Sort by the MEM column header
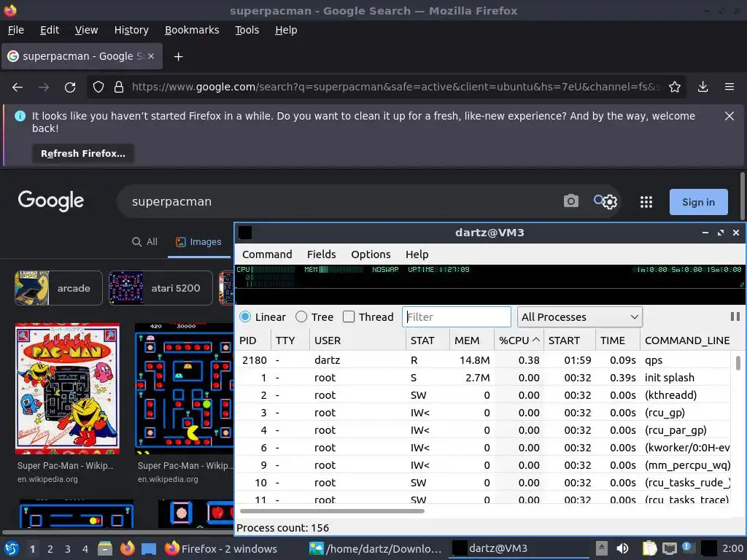Image resolution: width=747 pixels, height=560 pixels. tap(471, 341)
